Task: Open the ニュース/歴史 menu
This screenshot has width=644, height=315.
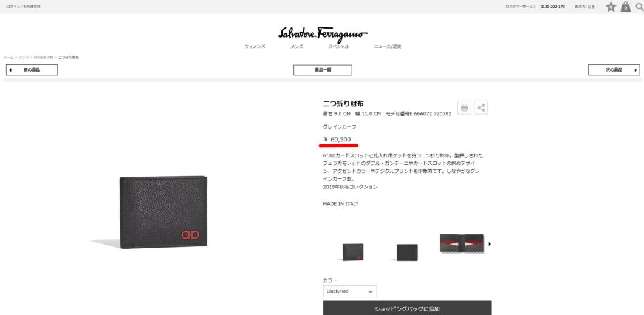Action: 387,46
